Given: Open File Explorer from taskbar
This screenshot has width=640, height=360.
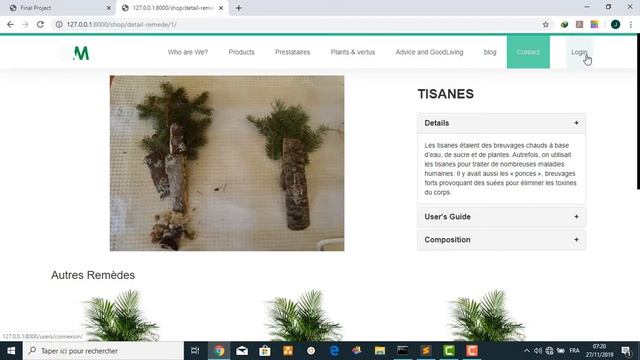Looking at the screenshot, I should click(x=380, y=351).
